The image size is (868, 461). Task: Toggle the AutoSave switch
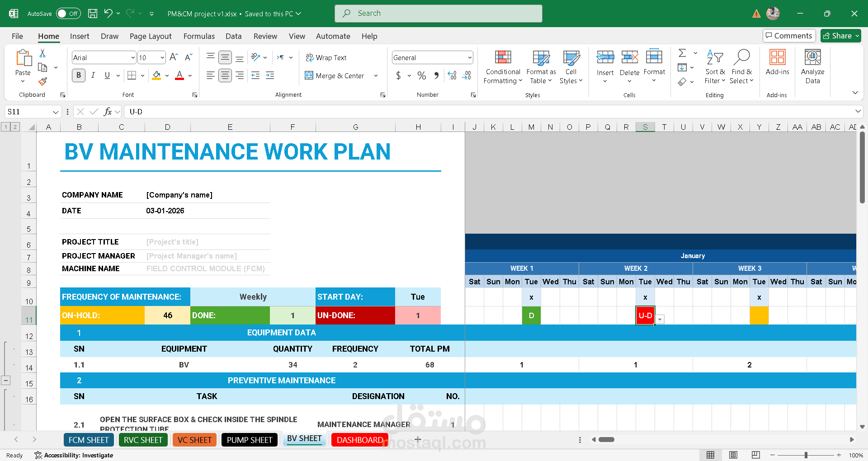tap(68, 14)
